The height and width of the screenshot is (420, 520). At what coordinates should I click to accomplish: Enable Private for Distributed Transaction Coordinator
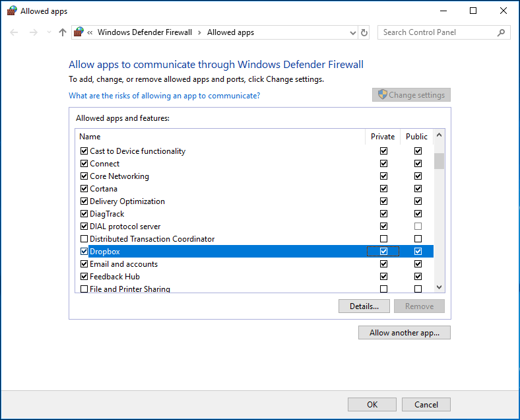pyautogui.click(x=383, y=239)
